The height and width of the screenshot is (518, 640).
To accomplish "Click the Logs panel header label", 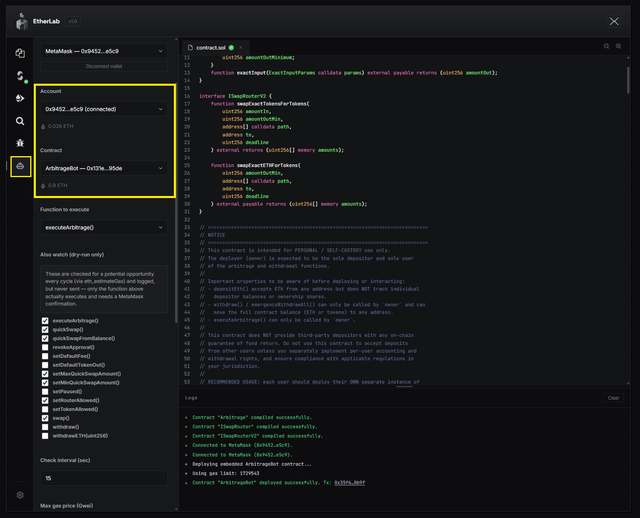I will point(191,398).
